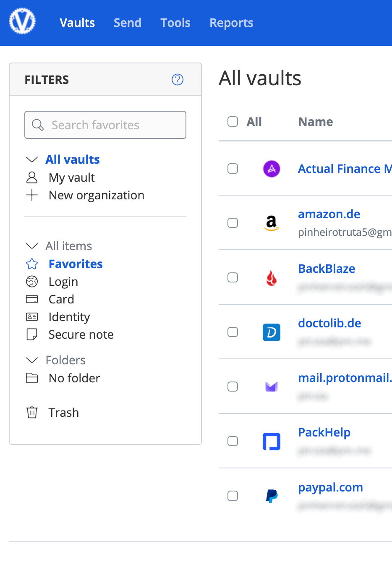Filter by Login type
392x588 pixels.
pyautogui.click(x=63, y=282)
